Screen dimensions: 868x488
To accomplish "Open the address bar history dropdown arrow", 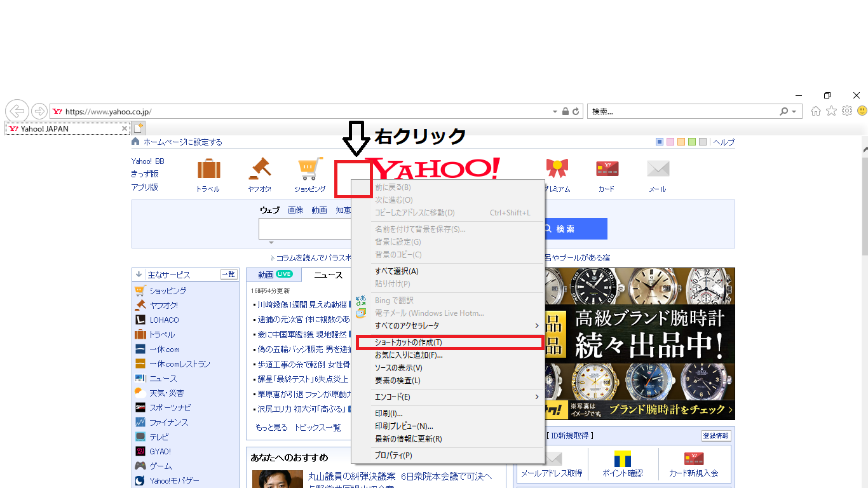I will [x=554, y=111].
